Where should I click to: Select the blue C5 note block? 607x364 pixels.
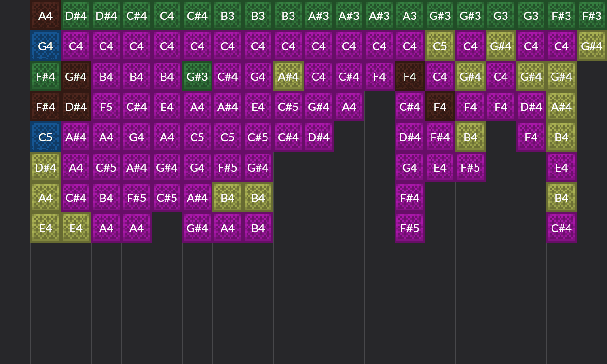coord(46,137)
